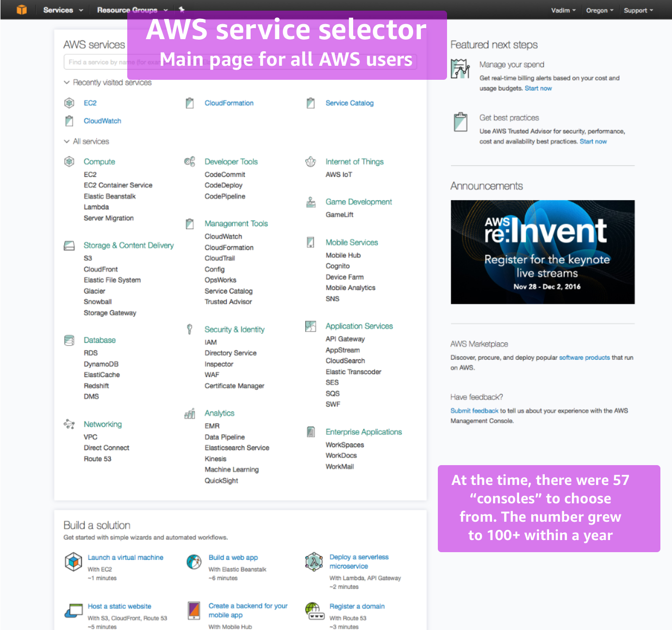Viewport: 672px width, 630px height.
Task: Click the Analytics bar chart icon
Action: 190,413
